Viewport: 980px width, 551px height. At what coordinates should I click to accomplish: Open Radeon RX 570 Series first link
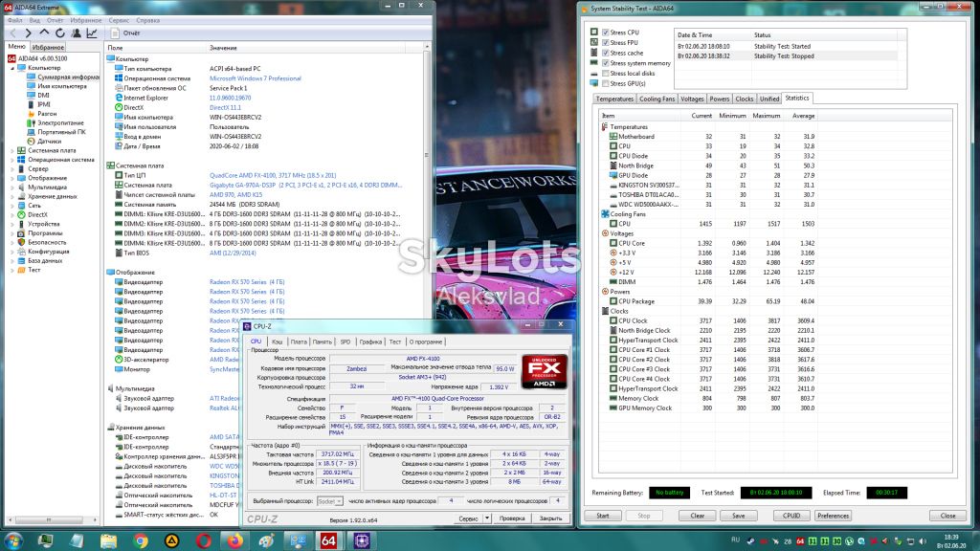tap(247, 282)
